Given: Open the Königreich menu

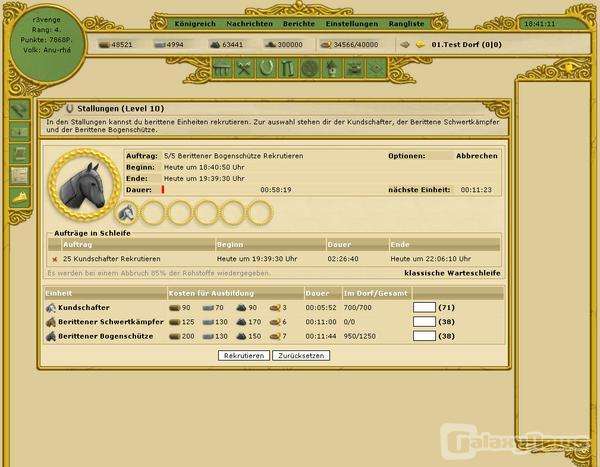Looking at the screenshot, I should click(195, 24).
